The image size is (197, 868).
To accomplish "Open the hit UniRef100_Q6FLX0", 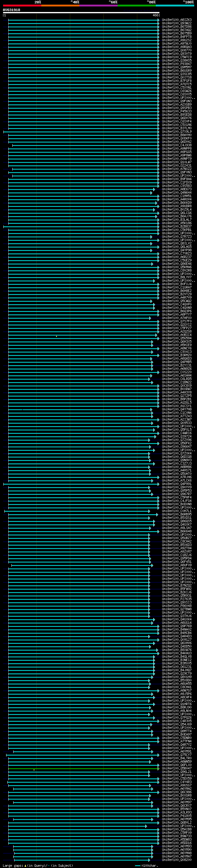I will [177, 765].
